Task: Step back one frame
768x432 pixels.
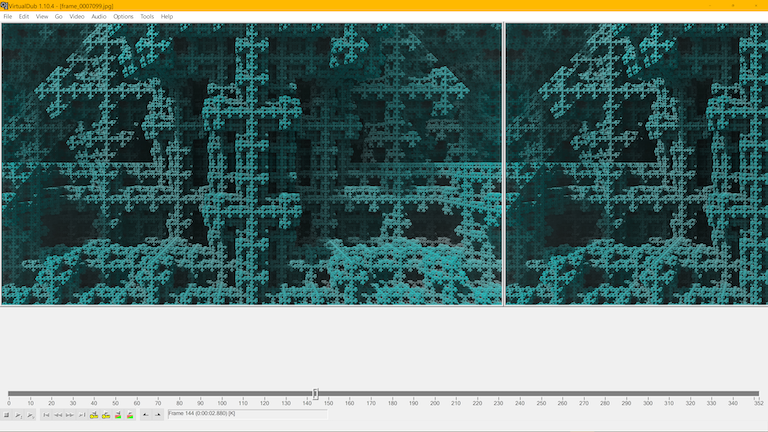Action: coord(58,415)
